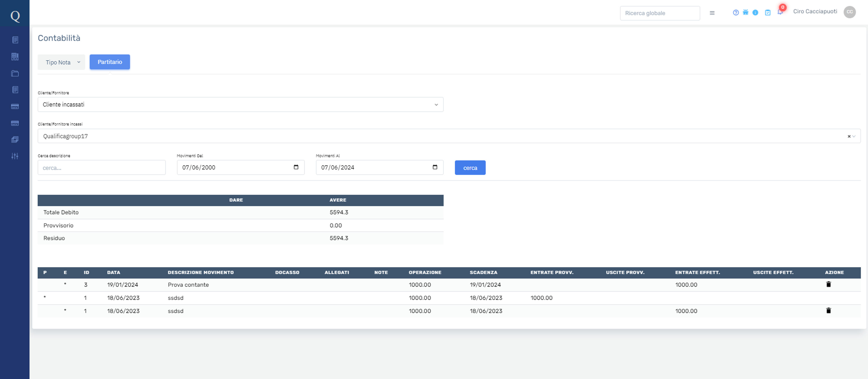
Task: Delete the ssdsd row with effective entry
Action: pos(829,310)
